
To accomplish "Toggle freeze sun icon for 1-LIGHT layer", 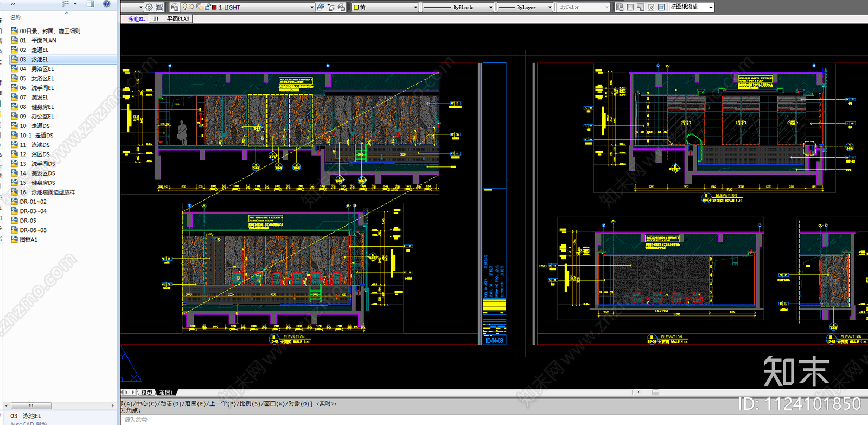I will point(192,7).
